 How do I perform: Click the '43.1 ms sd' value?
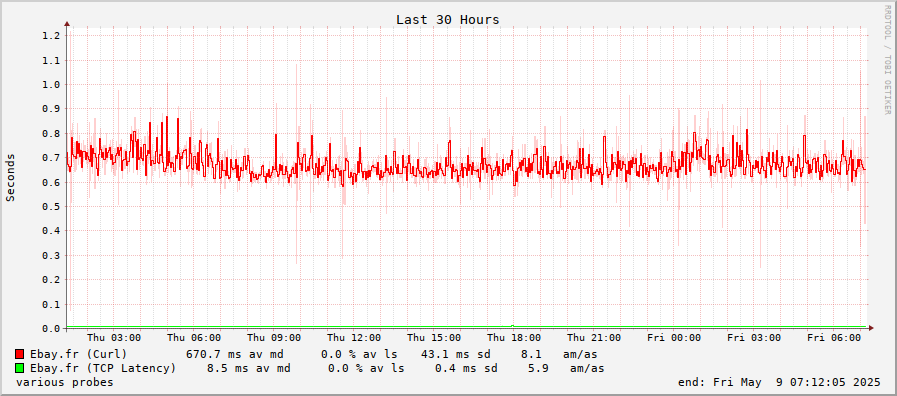tap(455, 354)
